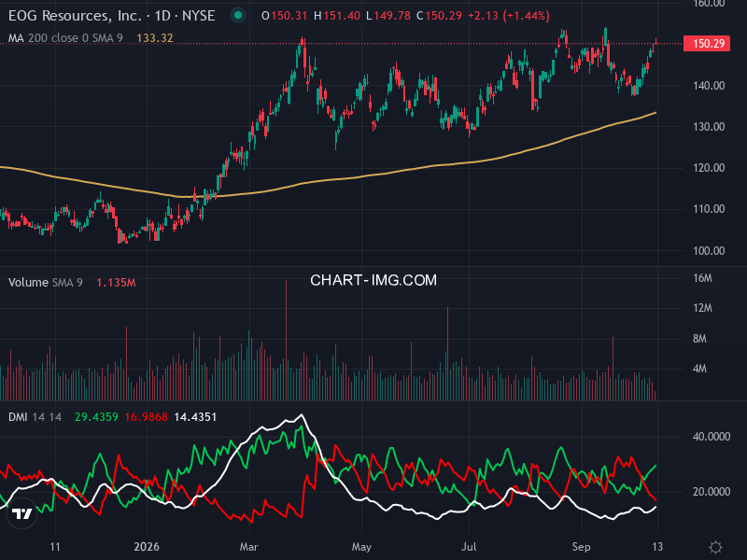747x560 pixels.
Task: Click the low price L149.78
Action: (x=388, y=16)
